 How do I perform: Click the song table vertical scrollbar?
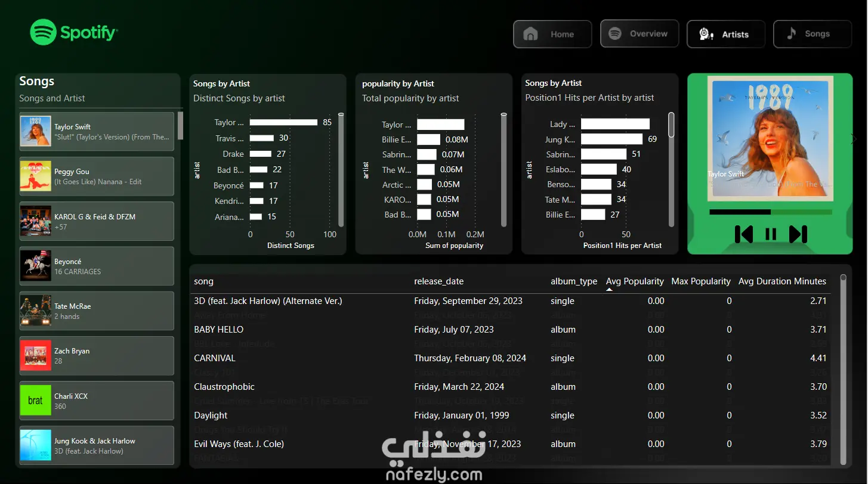(x=843, y=368)
